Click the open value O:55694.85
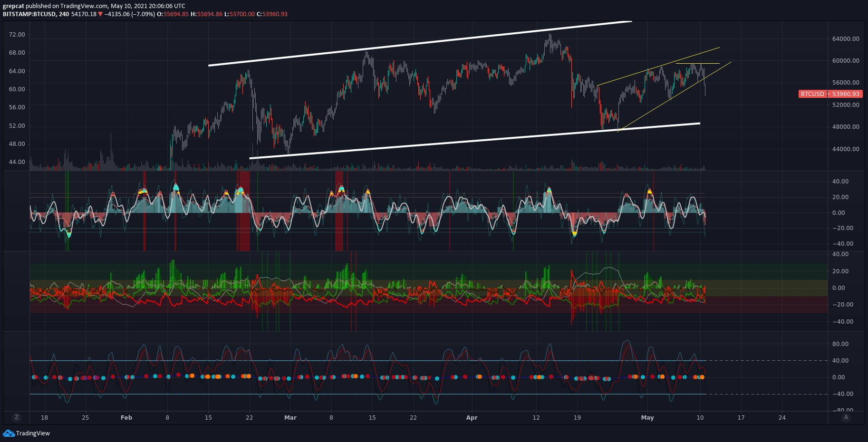868x442 pixels. [173, 14]
